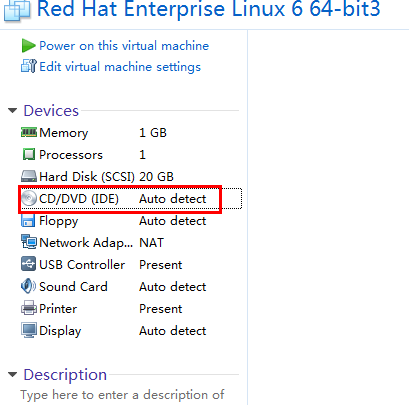Screen dimensions: 409x405
Task: Collapse the Description section
Action: (13, 374)
